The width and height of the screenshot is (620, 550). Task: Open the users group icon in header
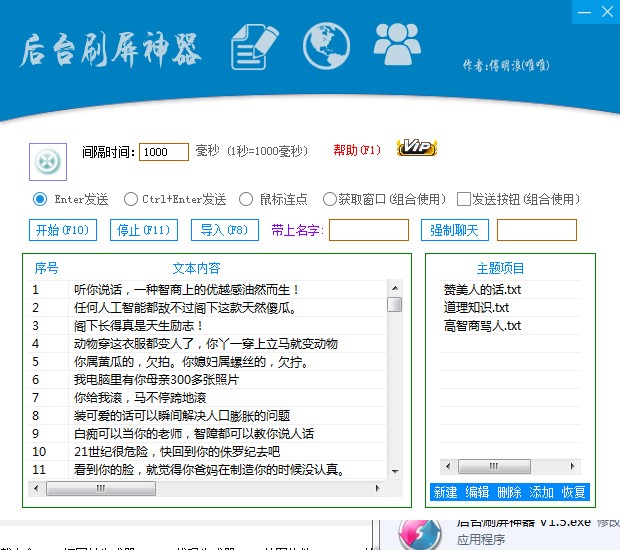pyautogui.click(x=397, y=44)
